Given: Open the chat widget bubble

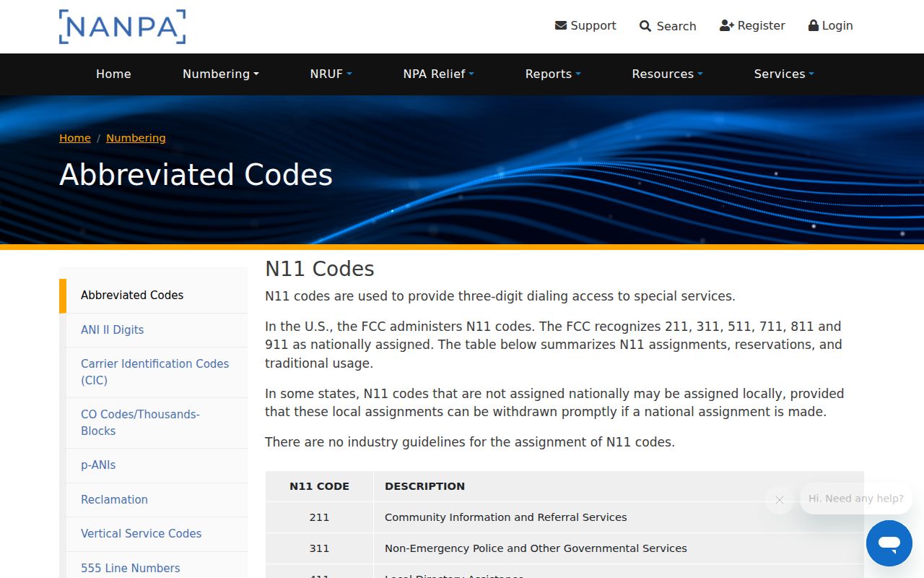Looking at the screenshot, I should point(889,543).
